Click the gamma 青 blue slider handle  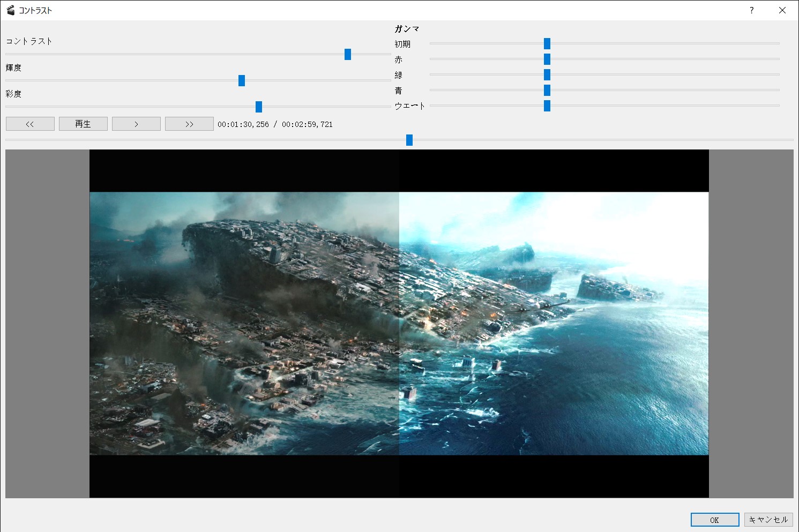pyautogui.click(x=547, y=90)
